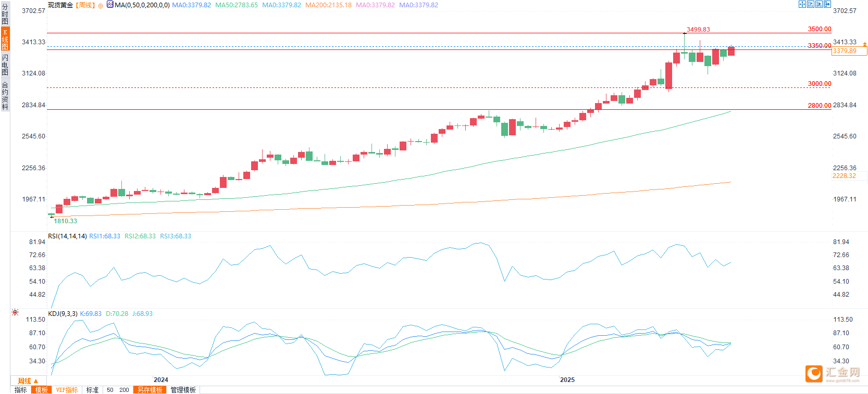This screenshot has height=394, width=868.
Task: Open the KDJ(9,3,3) indicator settings
Action: 63,314
